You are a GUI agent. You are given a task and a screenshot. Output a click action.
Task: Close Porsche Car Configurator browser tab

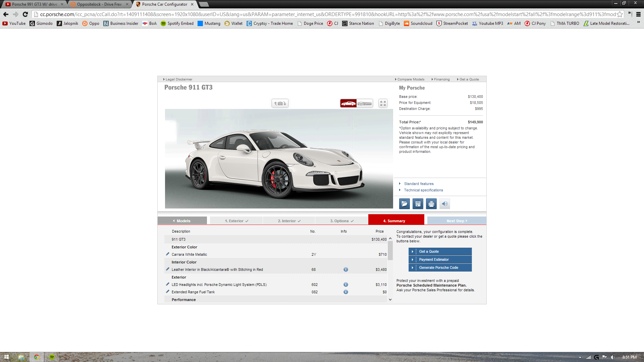pos(192,4)
